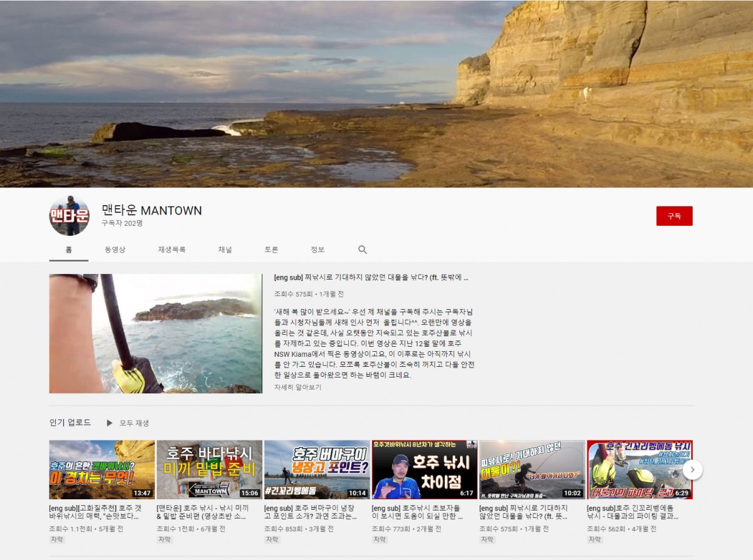Select the 토론 tab
The image size is (753, 560).
pos(271,250)
